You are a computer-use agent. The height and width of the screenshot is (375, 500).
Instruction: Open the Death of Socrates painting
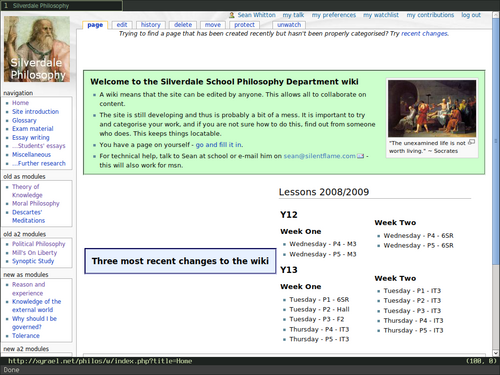click(x=432, y=108)
